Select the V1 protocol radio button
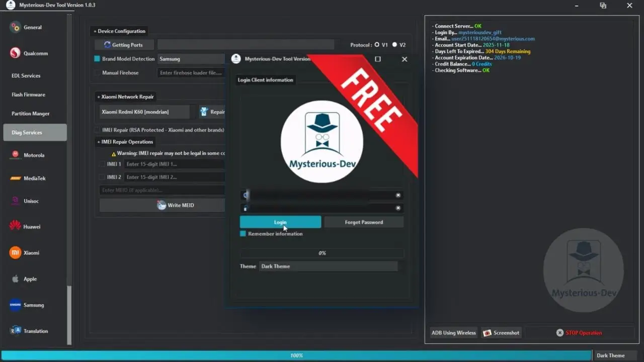644x362 pixels. click(376, 45)
